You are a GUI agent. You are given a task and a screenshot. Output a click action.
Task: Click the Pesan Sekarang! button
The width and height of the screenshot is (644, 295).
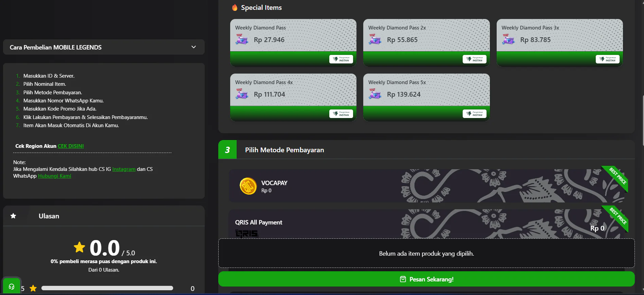pyautogui.click(x=426, y=279)
